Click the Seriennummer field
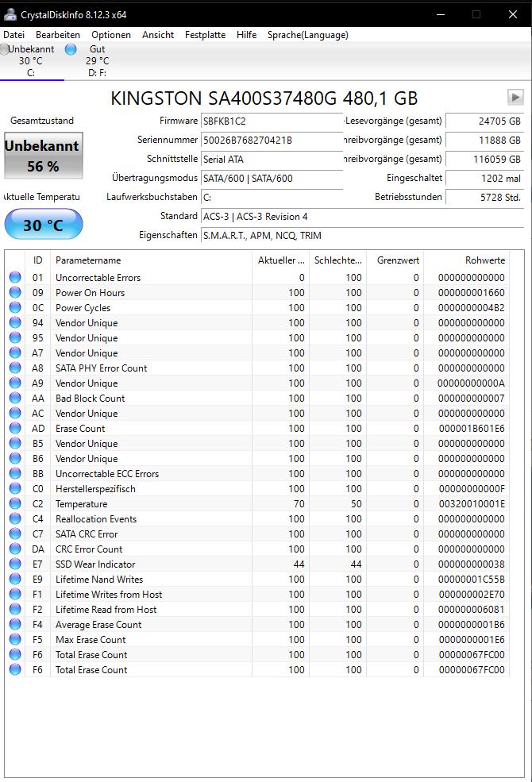This screenshot has height=782, width=532. (272, 141)
